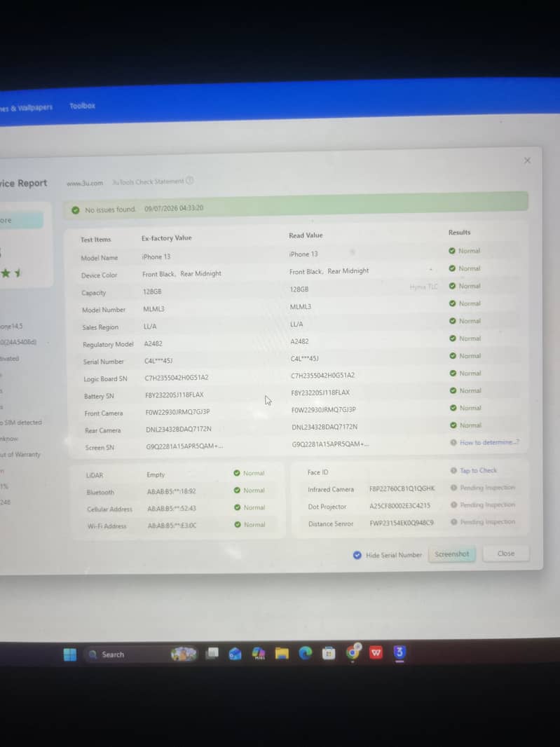Click the 3uTools taskbar icon
The width and height of the screenshot is (560, 747).
pyautogui.click(x=399, y=652)
